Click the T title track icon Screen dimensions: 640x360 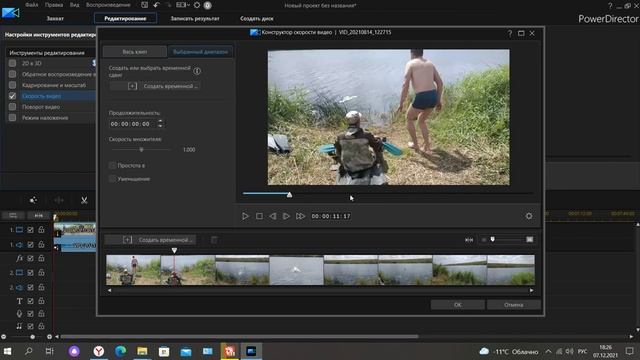[19, 301]
